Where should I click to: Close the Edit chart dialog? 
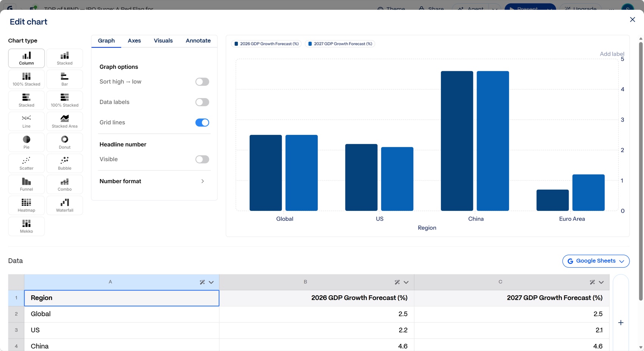click(x=632, y=20)
